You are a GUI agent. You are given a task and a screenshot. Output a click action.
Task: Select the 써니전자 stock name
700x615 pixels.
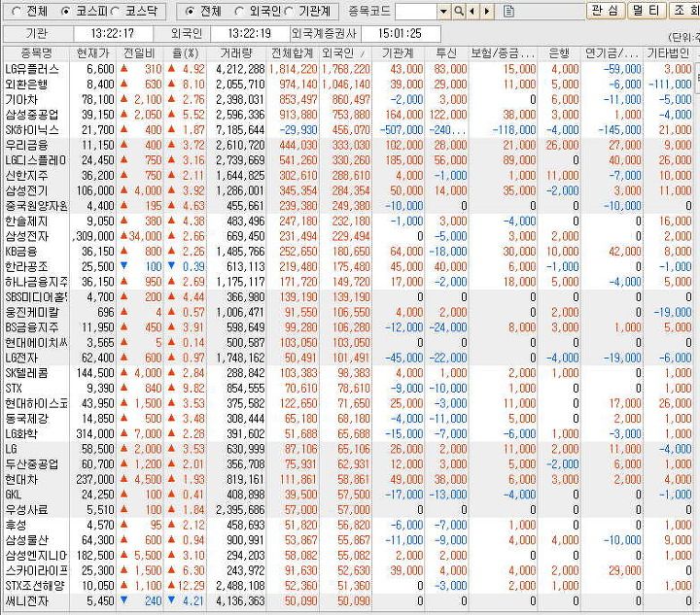pos(26,600)
